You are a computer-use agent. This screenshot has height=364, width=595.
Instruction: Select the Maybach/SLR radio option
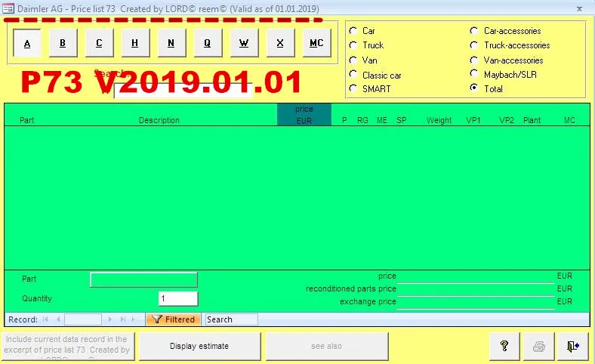(x=474, y=74)
